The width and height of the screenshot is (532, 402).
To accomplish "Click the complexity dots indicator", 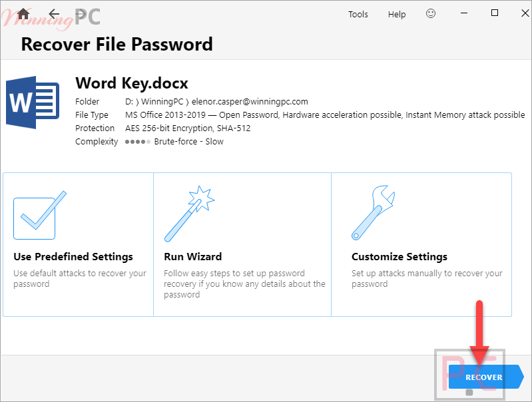I will pos(137,142).
